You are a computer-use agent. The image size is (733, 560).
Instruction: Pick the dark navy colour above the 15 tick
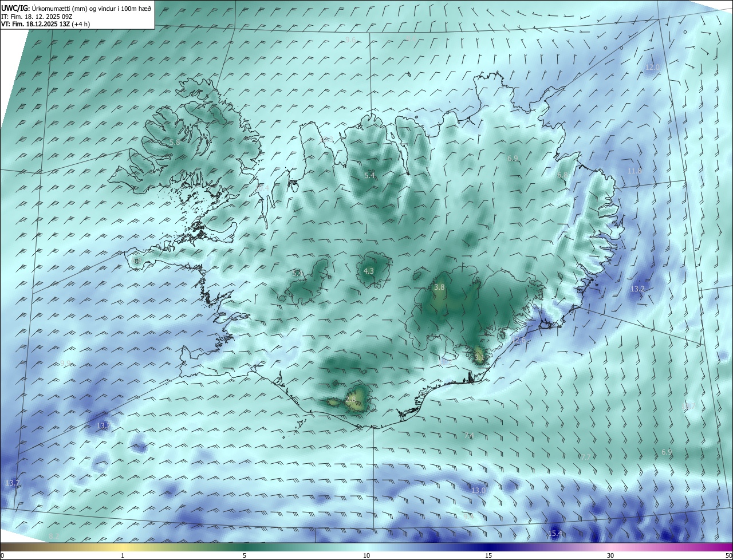488,547
